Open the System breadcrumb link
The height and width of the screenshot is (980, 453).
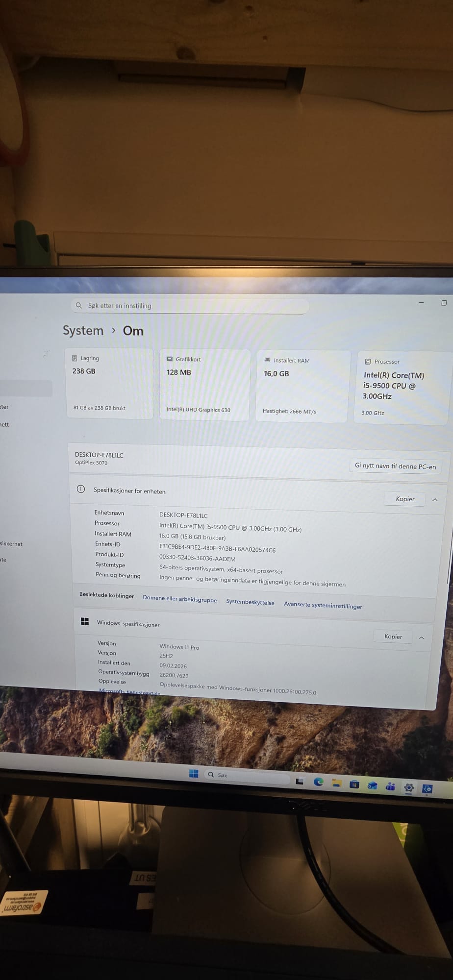pyautogui.click(x=83, y=331)
